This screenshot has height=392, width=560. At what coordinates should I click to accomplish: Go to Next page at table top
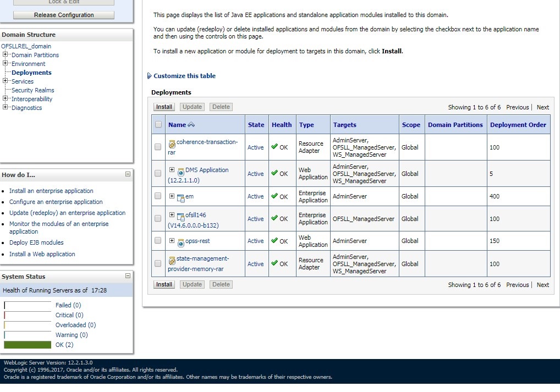(x=542, y=107)
